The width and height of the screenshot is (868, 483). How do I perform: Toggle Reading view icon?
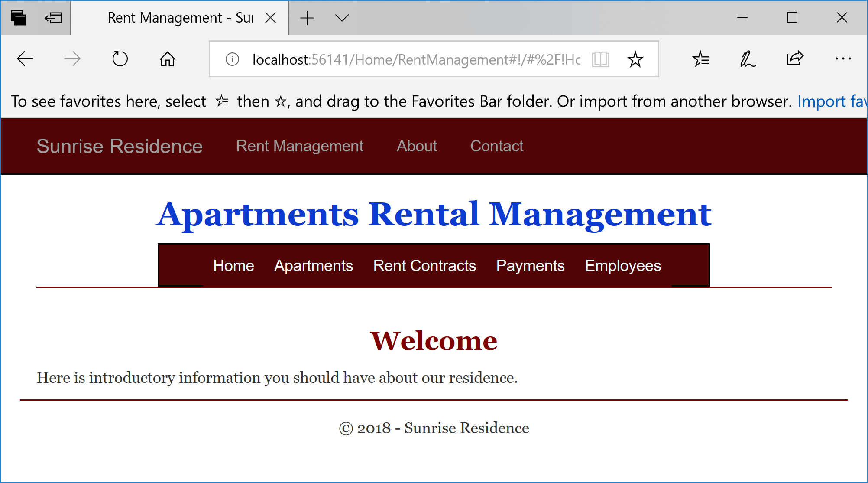tap(601, 59)
